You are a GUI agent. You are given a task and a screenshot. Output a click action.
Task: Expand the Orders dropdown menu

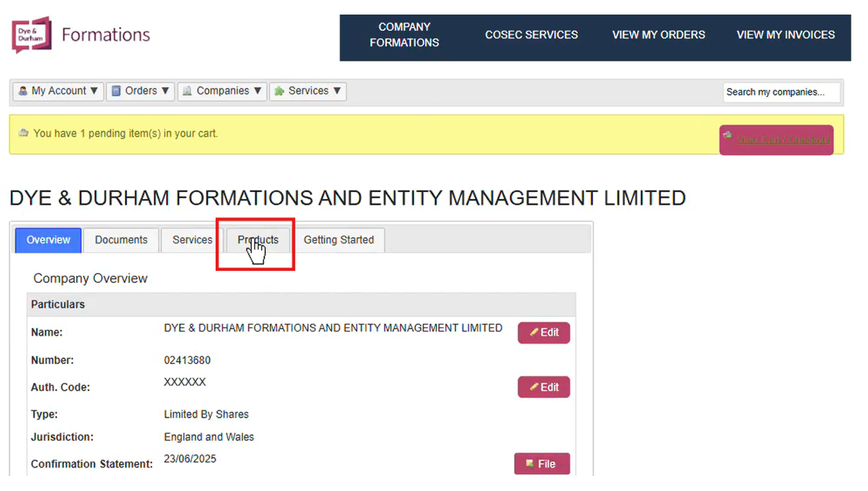click(x=140, y=91)
